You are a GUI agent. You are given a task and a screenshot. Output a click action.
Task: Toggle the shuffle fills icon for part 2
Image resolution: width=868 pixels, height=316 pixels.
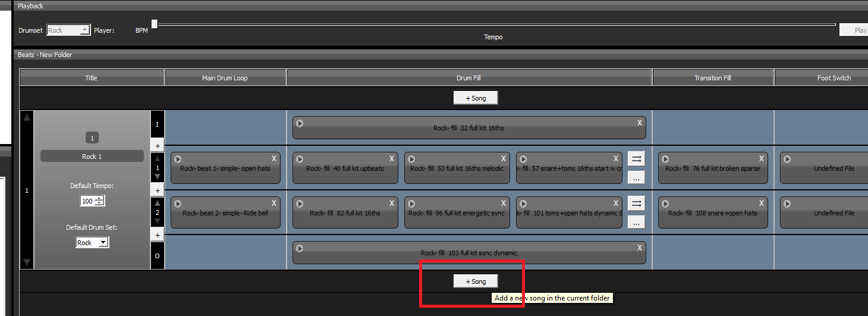click(x=636, y=204)
